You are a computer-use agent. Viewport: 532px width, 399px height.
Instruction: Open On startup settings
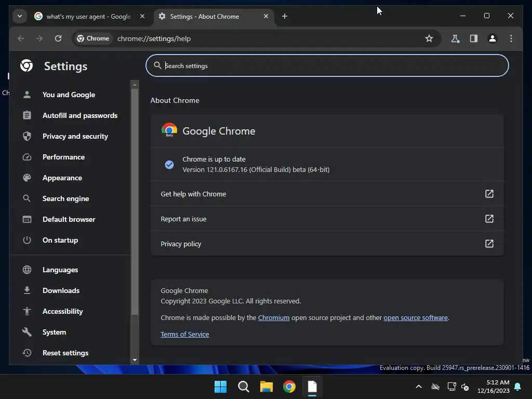click(x=60, y=240)
